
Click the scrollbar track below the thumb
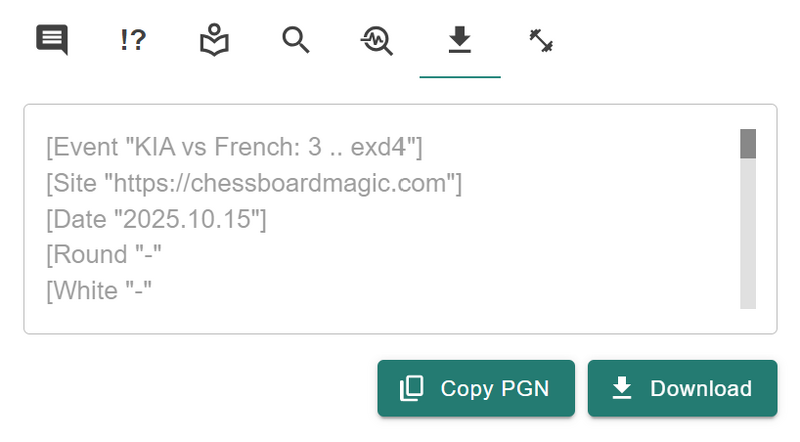(x=748, y=233)
